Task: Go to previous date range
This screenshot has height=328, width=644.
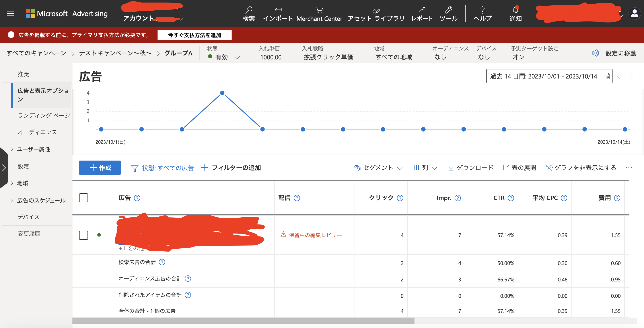Action: pyautogui.click(x=619, y=76)
